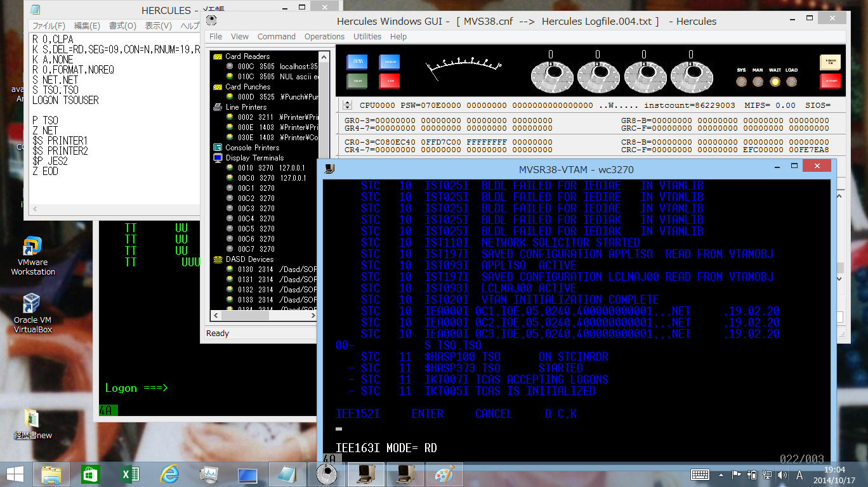Select the Card Readers device category
This screenshot has width=868, height=487.
(x=247, y=56)
